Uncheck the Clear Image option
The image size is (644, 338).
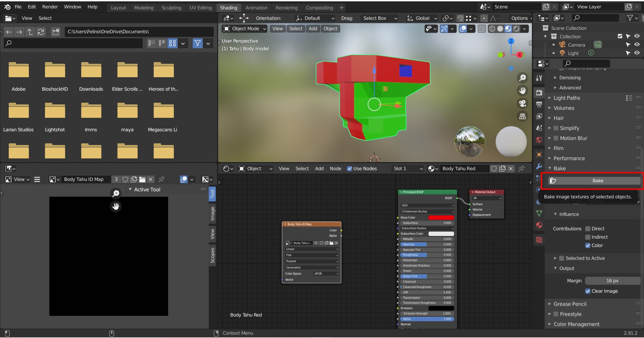point(588,291)
